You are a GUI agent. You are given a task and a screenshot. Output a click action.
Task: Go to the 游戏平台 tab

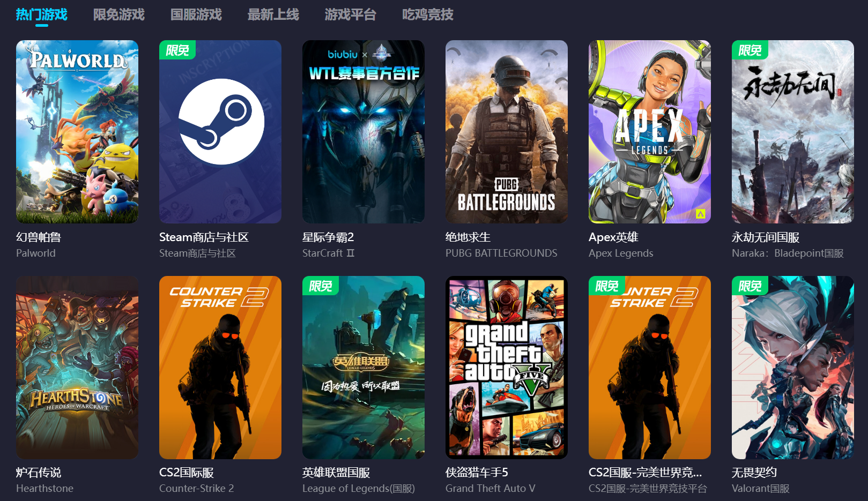351,14
